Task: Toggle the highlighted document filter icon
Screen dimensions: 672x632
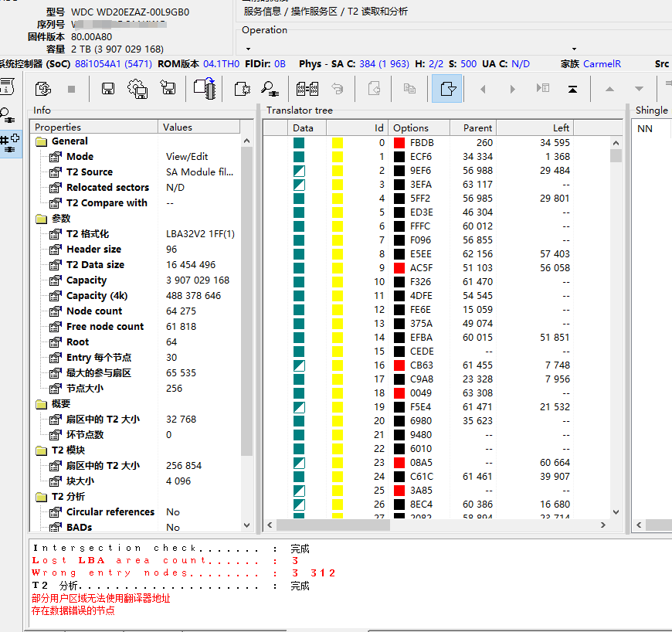Action: (447, 89)
